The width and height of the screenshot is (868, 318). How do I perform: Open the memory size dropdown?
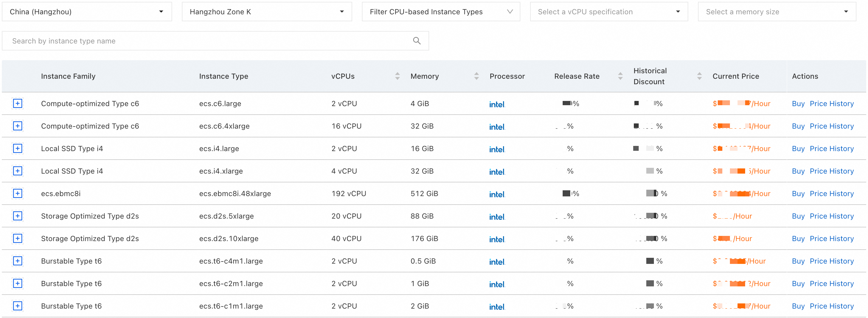[776, 12]
